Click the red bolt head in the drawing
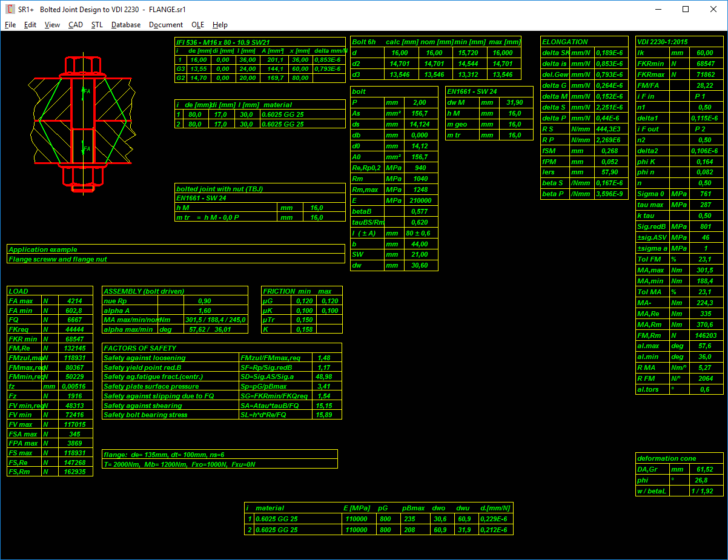Viewport: 728px width, 560px height. pos(82,65)
